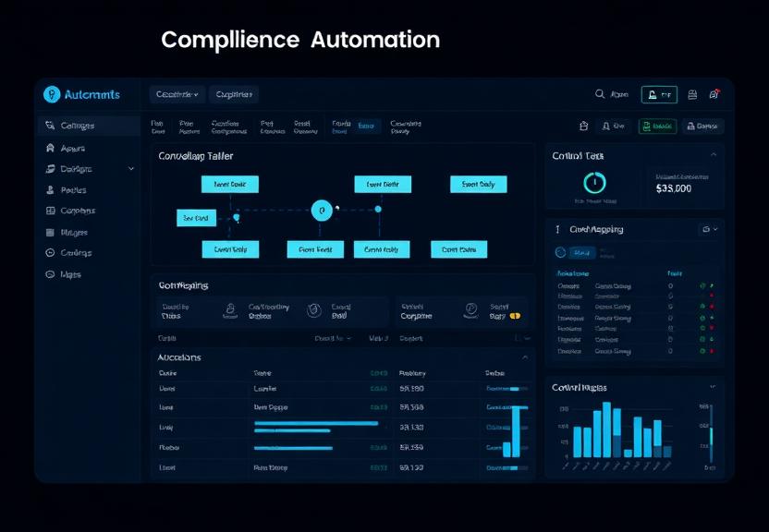Select the first tab in the tab strip
Screen dimensions: 769x532
click(158, 127)
